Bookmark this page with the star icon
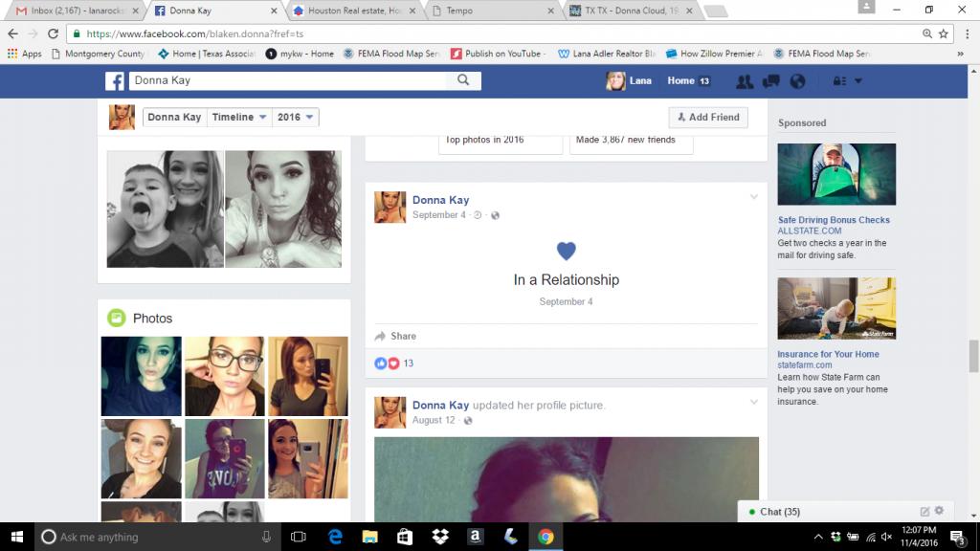Screen dimensions: 980x551 (944, 33)
